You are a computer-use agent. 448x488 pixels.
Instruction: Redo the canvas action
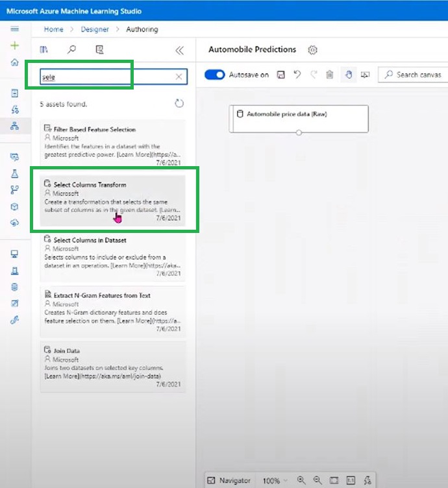314,75
